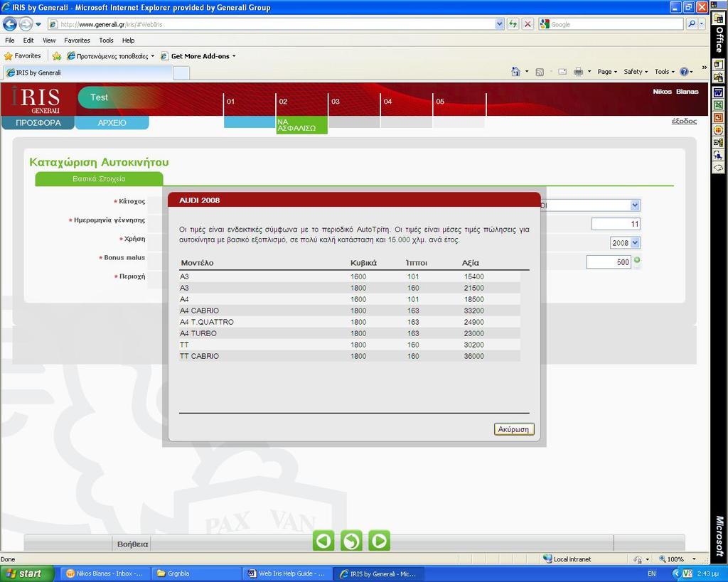Select the ΑΡΧΕΙΟ tab
The width and height of the screenshot is (728, 582).
click(112, 122)
